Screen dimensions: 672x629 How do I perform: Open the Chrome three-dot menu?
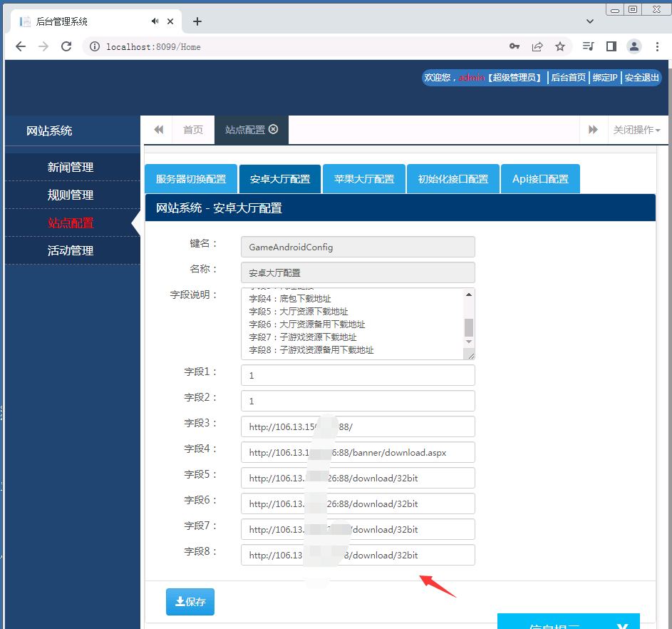pyautogui.click(x=656, y=46)
